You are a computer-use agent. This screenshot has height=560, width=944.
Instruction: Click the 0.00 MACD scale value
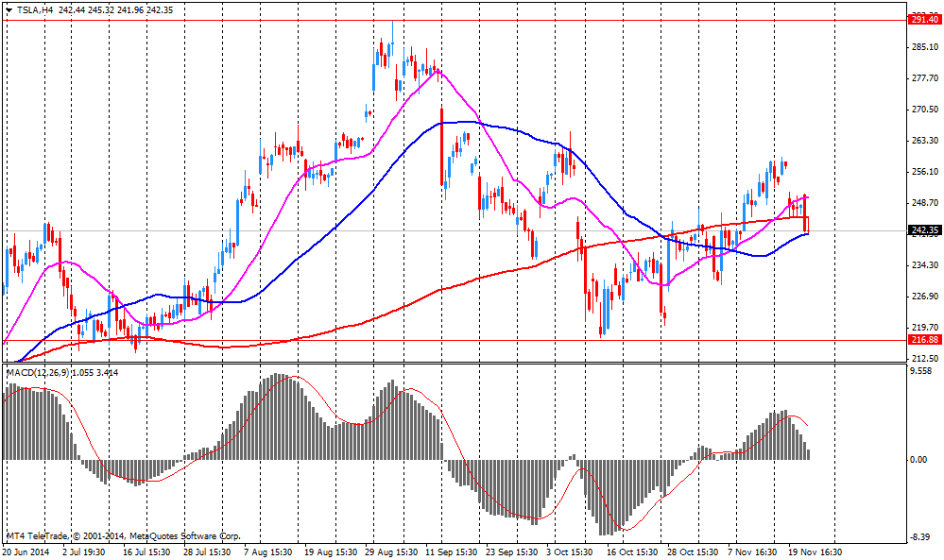[919, 460]
